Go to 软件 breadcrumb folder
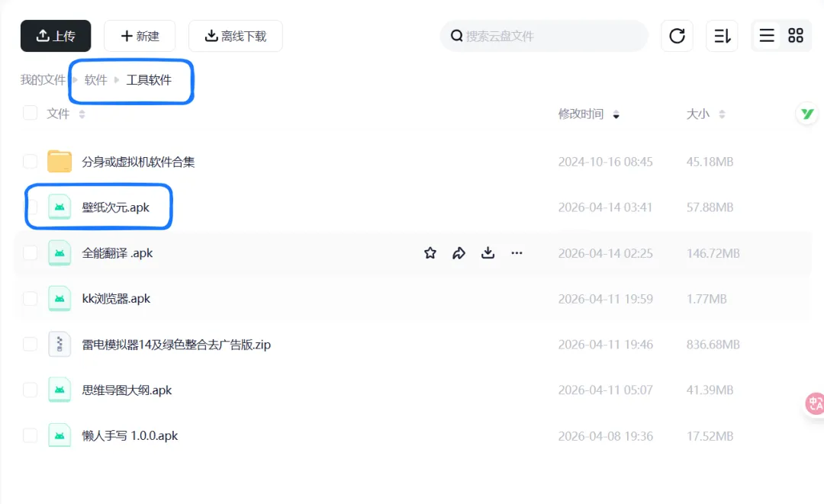 click(x=95, y=80)
